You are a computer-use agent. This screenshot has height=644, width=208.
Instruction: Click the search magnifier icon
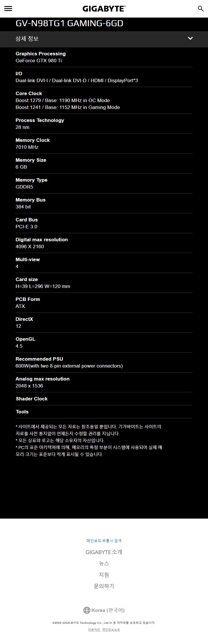(x=201, y=9)
